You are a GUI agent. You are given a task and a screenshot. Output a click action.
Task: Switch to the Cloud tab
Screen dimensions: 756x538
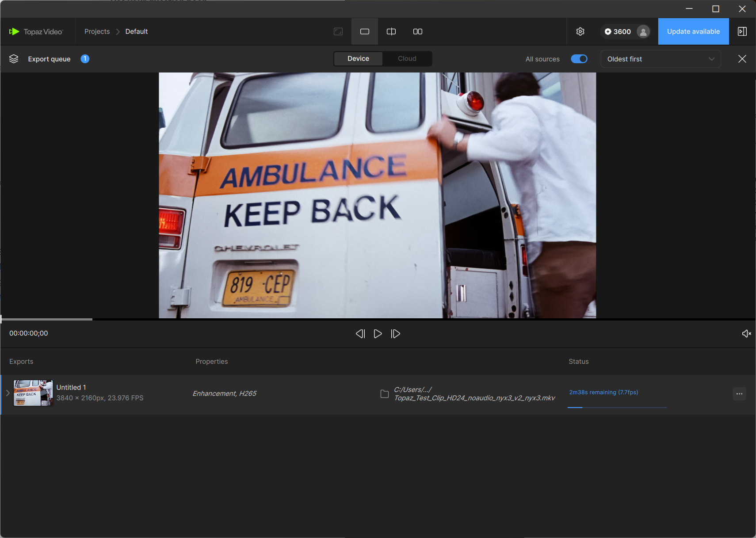point(407,58)
